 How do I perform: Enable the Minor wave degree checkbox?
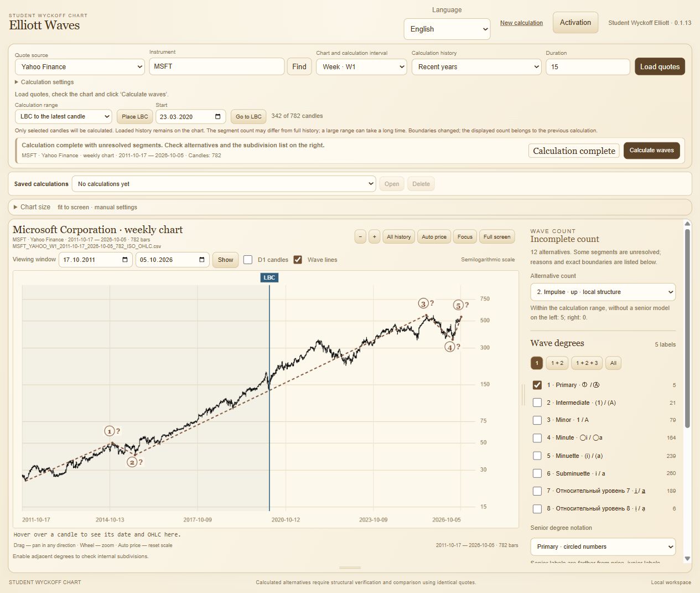click(537, 420)
